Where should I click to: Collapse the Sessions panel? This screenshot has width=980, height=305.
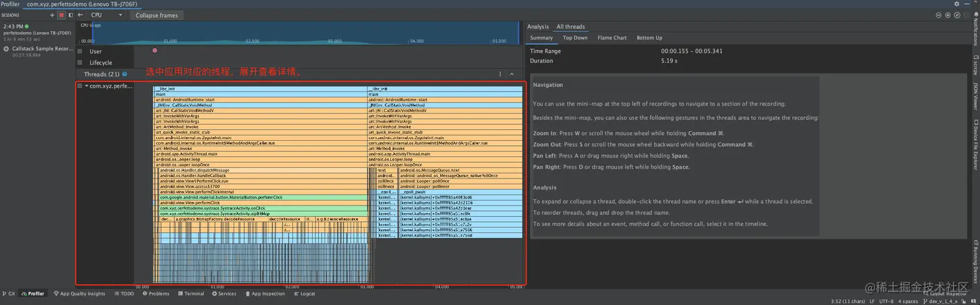(71, 14)
